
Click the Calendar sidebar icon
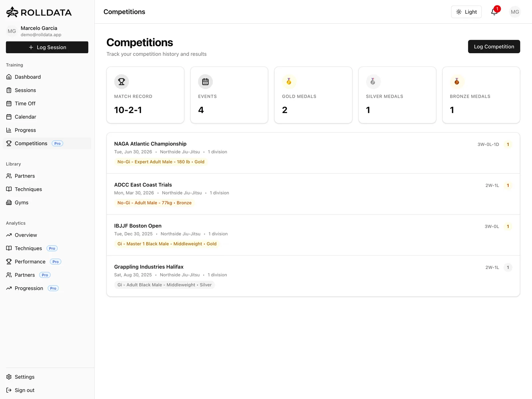click(9, 117)
